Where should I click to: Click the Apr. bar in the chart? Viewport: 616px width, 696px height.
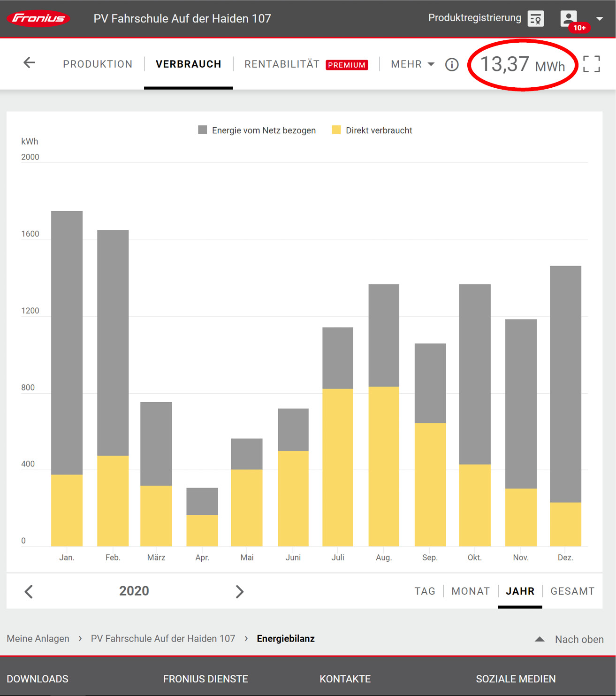coord(202,517)
